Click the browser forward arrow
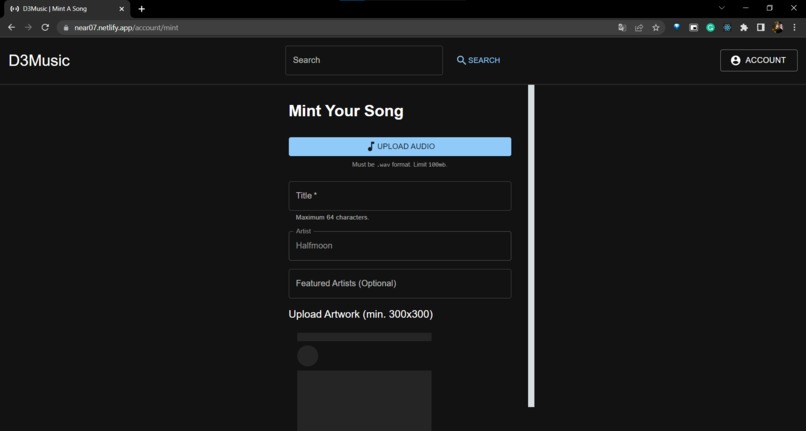Screen dimensions: 806x431 [28, 27]
